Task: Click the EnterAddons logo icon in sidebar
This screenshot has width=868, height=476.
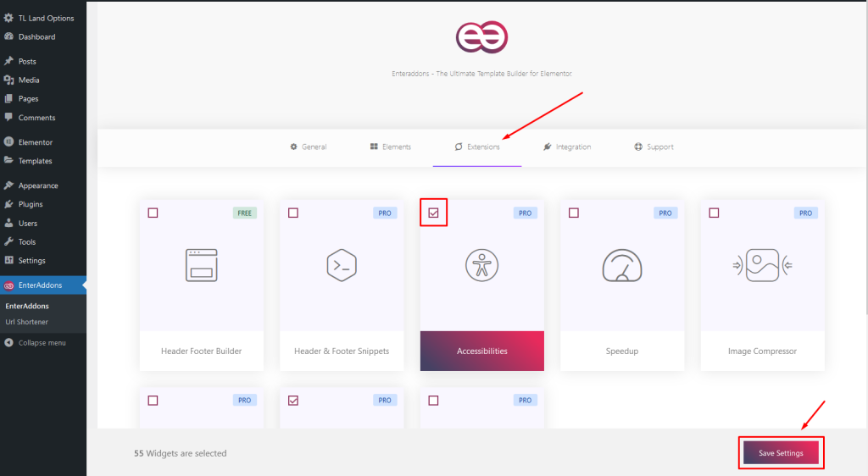Action: [8, 285]
